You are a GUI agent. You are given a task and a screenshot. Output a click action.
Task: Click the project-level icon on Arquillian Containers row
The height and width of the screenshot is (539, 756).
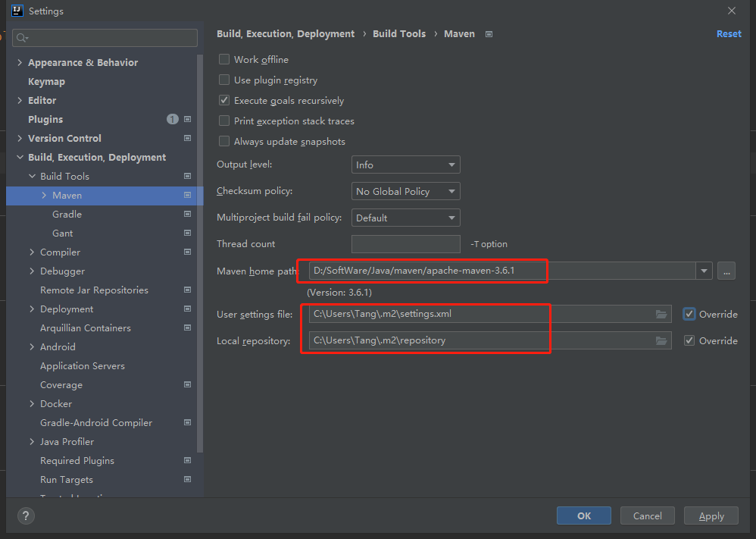click(188, 327)
